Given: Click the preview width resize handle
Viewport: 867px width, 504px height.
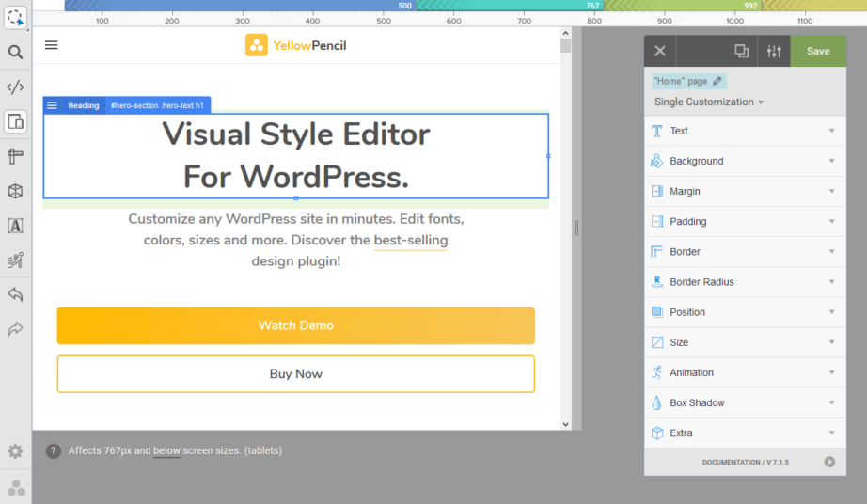Looking at the screenshot, I should (x=576, y=228).
